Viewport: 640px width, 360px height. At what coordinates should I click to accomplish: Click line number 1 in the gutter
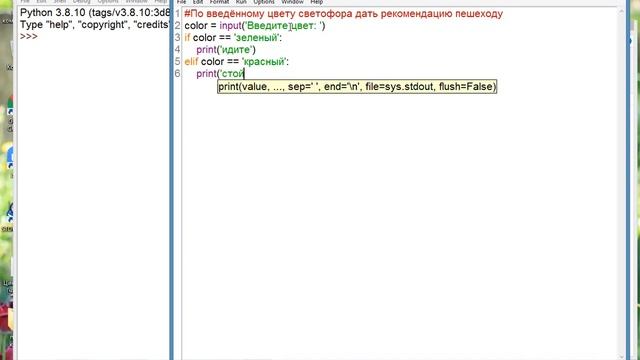(177, 14)
